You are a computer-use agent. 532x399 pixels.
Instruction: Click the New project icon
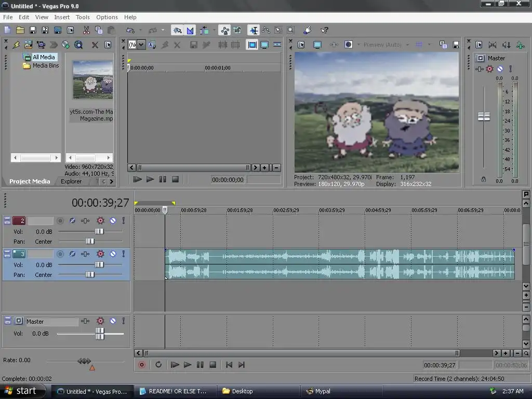(x=7, y=30)
